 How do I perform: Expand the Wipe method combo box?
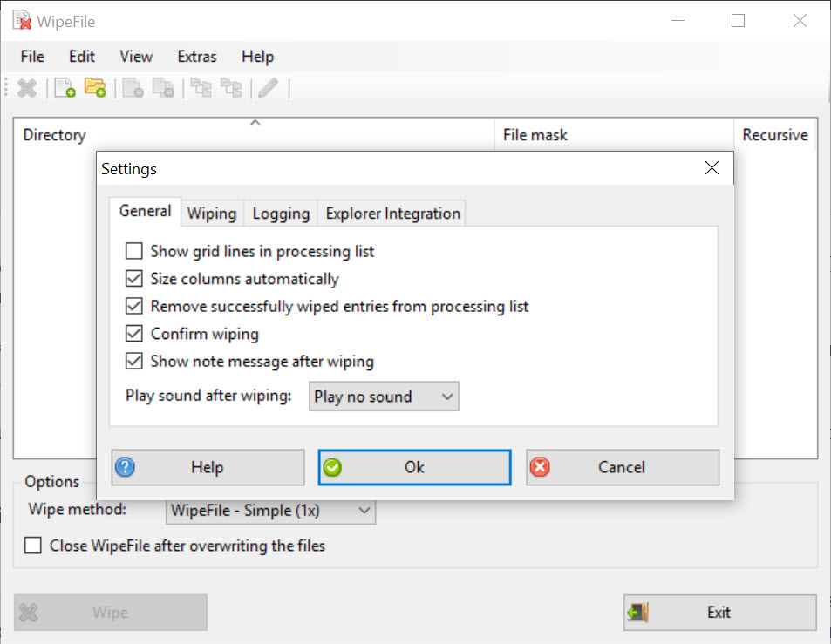tap(271, 511)
